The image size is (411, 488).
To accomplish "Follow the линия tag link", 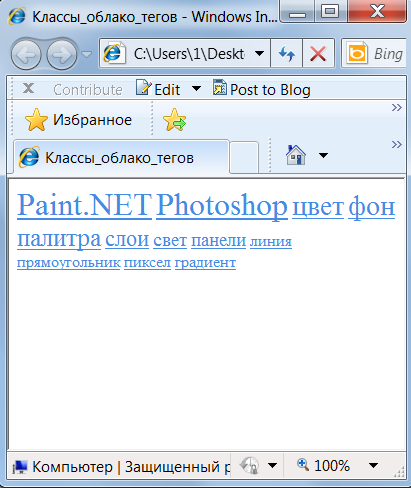I will (x=271, y=241).
